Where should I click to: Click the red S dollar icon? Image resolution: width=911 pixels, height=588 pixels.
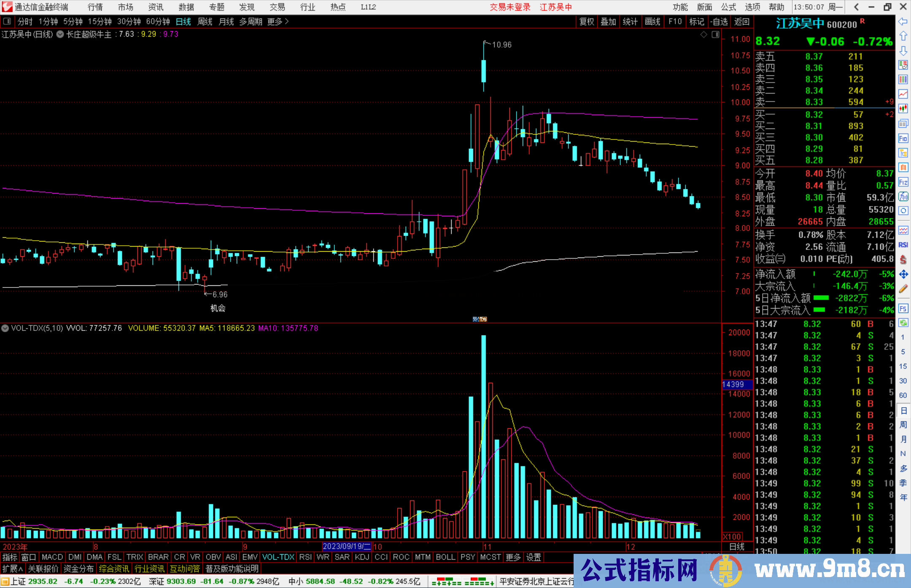(903, 260)
